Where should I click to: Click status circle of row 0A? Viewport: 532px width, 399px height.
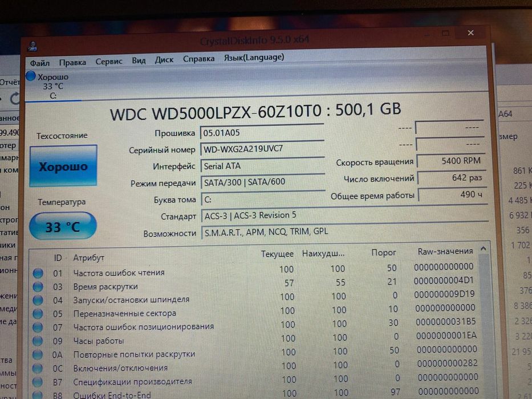coord(38,355)
